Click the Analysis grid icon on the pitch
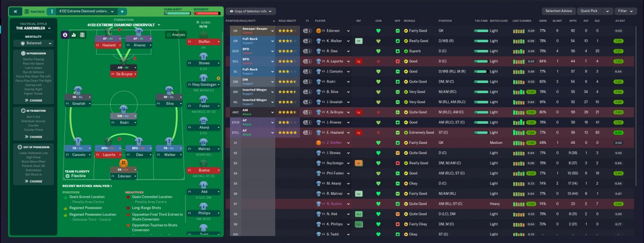644x243 pixels. pyautogui.click(x=169, y=35)
